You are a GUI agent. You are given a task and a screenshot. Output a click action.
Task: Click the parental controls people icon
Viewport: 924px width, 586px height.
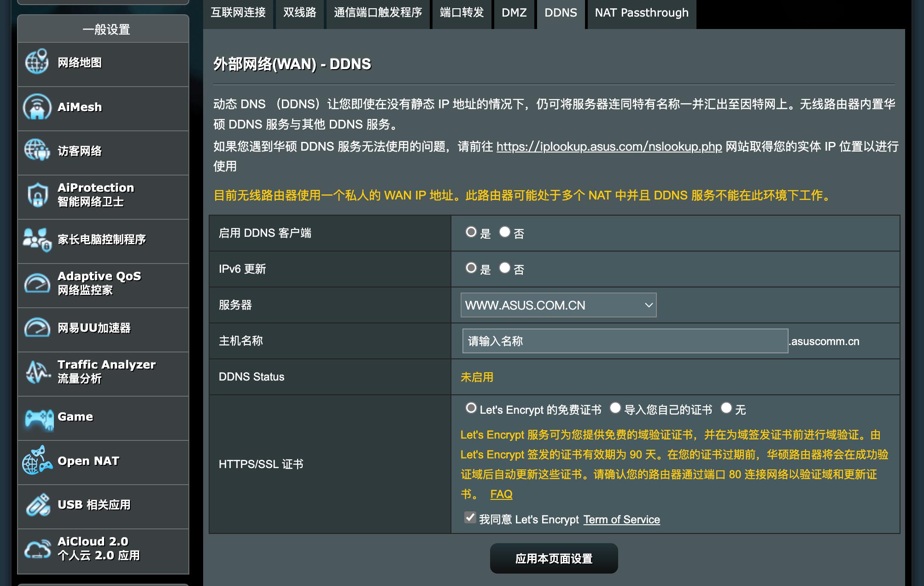click(37, 240)
